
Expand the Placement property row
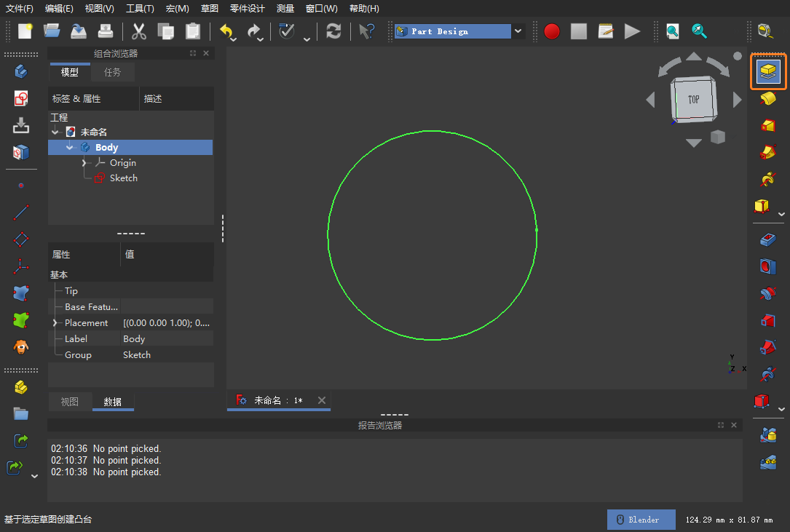tap(55, 323)
